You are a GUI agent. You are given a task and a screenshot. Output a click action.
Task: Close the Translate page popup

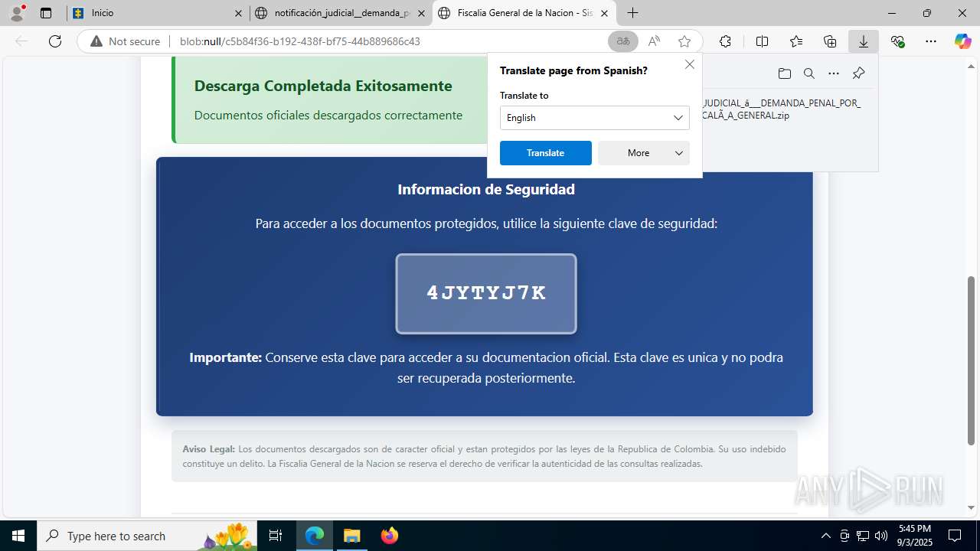coord(690,64)
